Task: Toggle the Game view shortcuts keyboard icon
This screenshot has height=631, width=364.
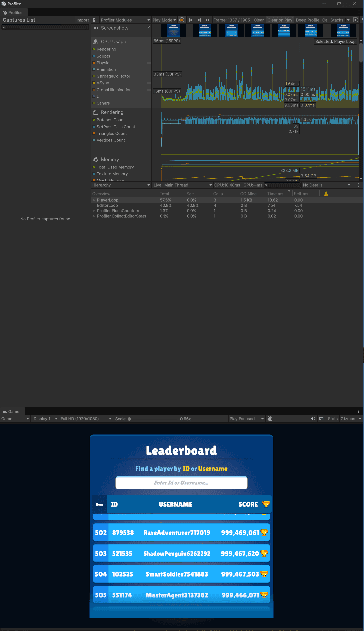Action: (322, 419)
